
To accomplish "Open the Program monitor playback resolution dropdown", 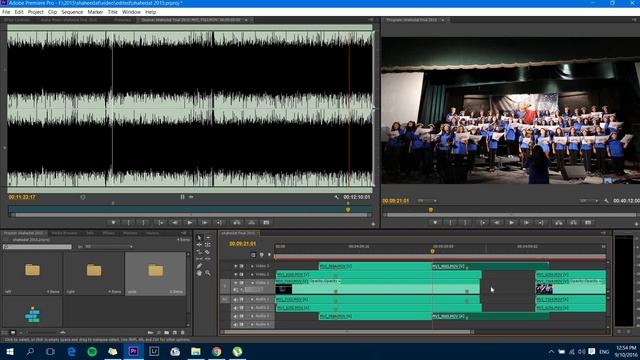I will [589, 201].
